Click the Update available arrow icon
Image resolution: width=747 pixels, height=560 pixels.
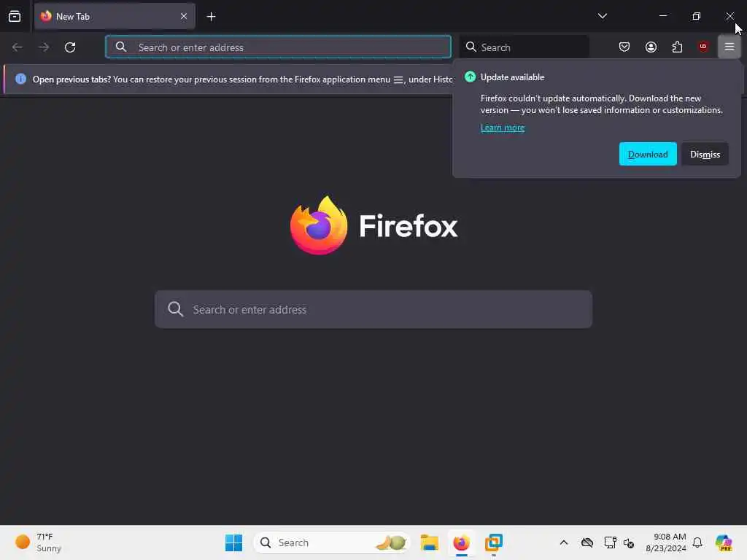[470, 77]
